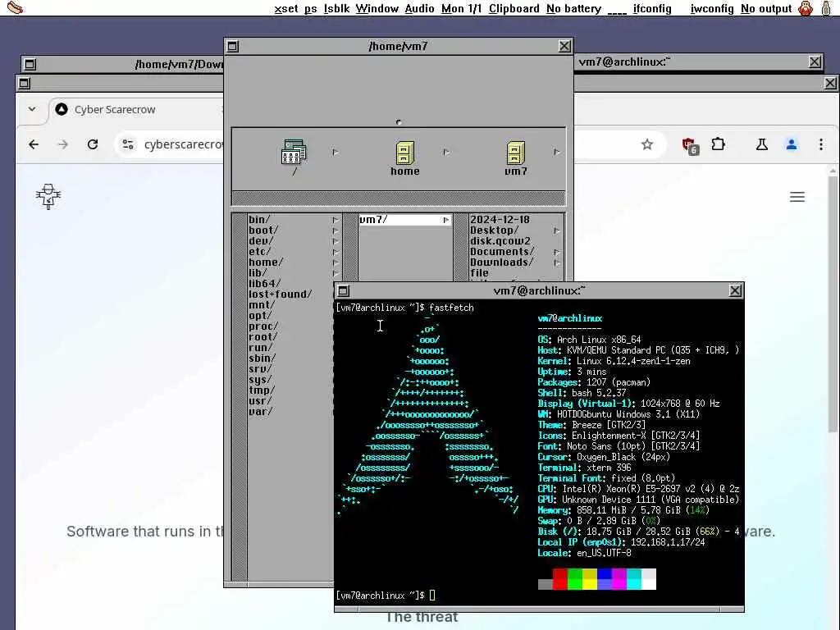Select the proc/ directory
The height and width of the screenshot is (630, 840).
(x=263, y=326)
